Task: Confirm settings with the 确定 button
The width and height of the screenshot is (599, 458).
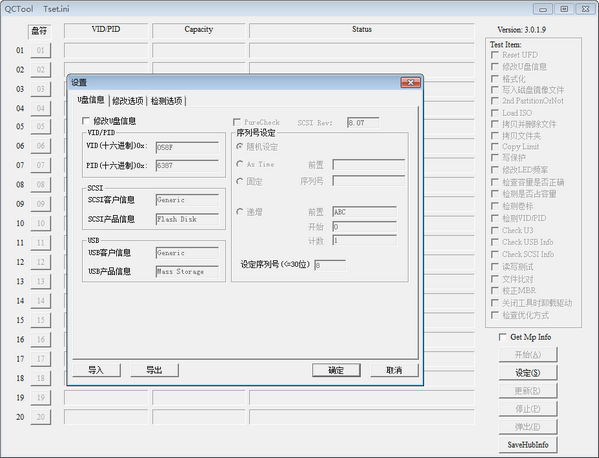Action: (336, 370)
